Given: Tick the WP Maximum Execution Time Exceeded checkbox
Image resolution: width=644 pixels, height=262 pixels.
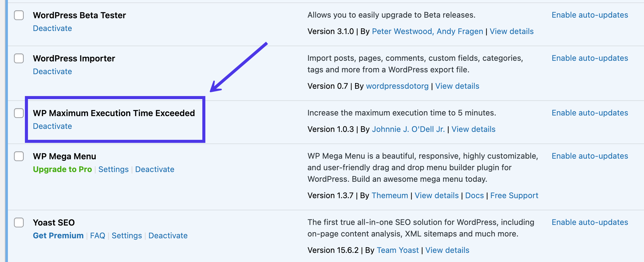Looking at the screenshot, I should [x=19, y=113].
